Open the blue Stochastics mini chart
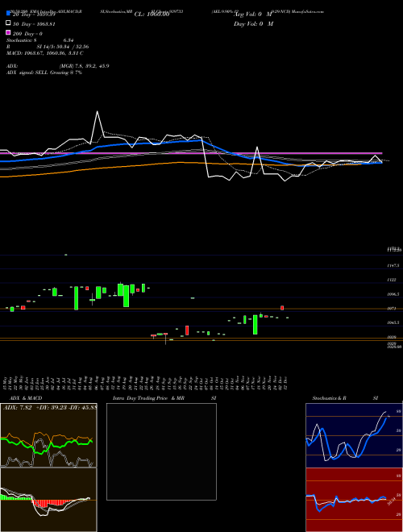Viewport: 403px width, 532px height. [x=354, y=435]
